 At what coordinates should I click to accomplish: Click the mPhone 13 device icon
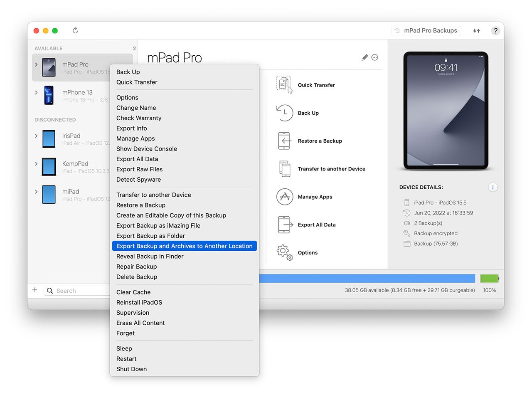pos(49,95)
